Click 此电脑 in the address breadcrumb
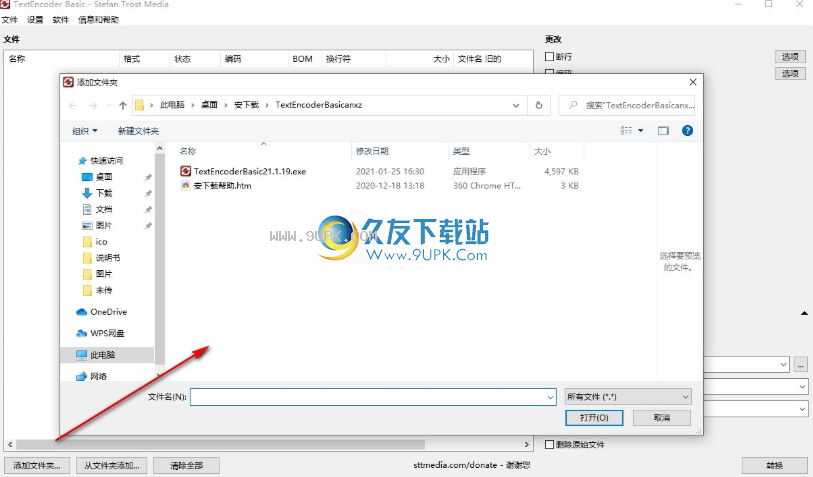Screen dimensions: 813x477 pyautogui.click(x=172, y=105)
